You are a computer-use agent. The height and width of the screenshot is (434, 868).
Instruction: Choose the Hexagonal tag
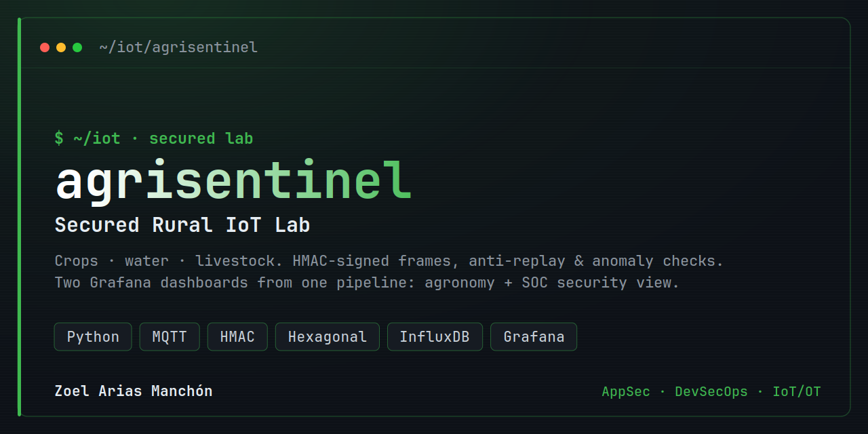328,337
